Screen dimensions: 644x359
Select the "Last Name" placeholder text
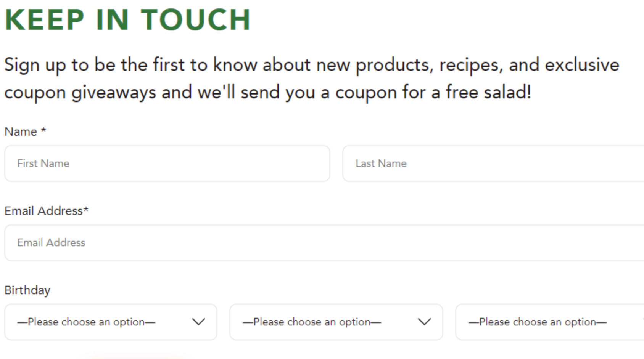pos(381,163)
